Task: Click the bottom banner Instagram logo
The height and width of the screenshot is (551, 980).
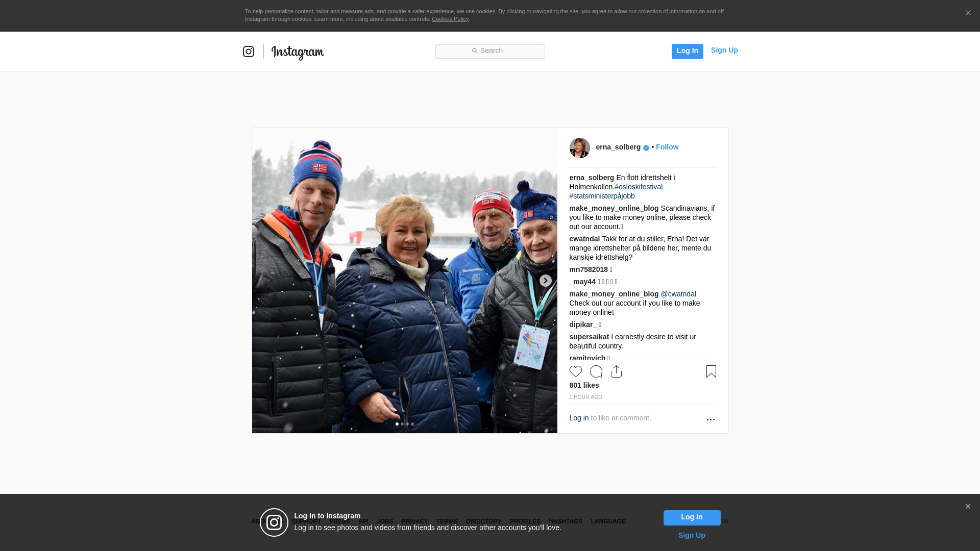Action: [x=274, y=522]
